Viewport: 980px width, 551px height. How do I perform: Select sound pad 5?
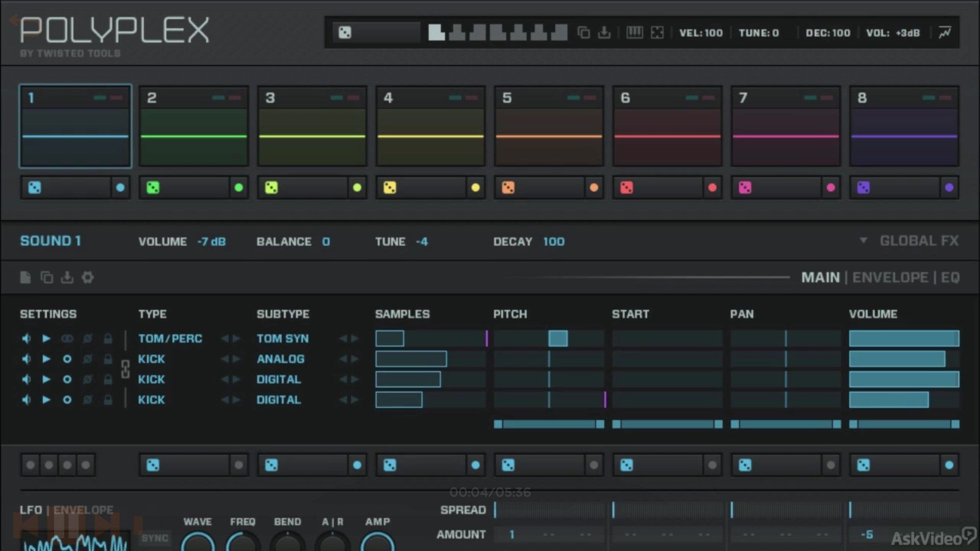point(549,126)
